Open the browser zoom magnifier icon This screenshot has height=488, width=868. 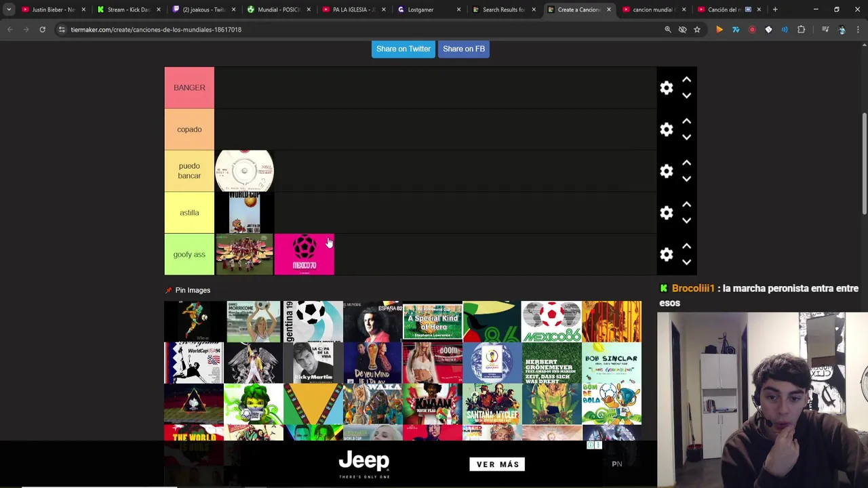(x=668, y=30)
